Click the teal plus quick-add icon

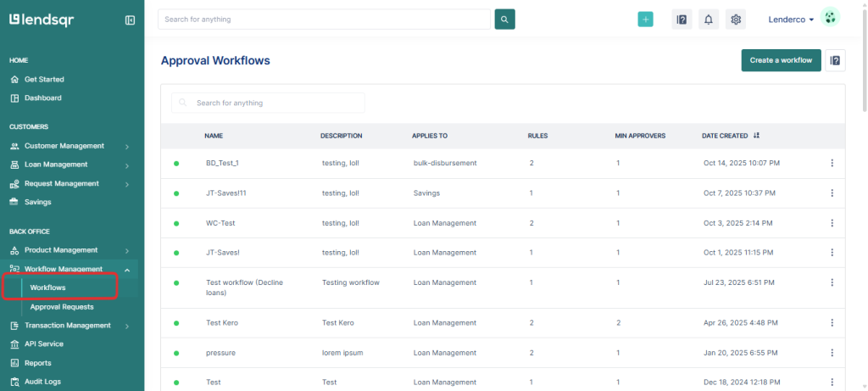coord(645,20)
